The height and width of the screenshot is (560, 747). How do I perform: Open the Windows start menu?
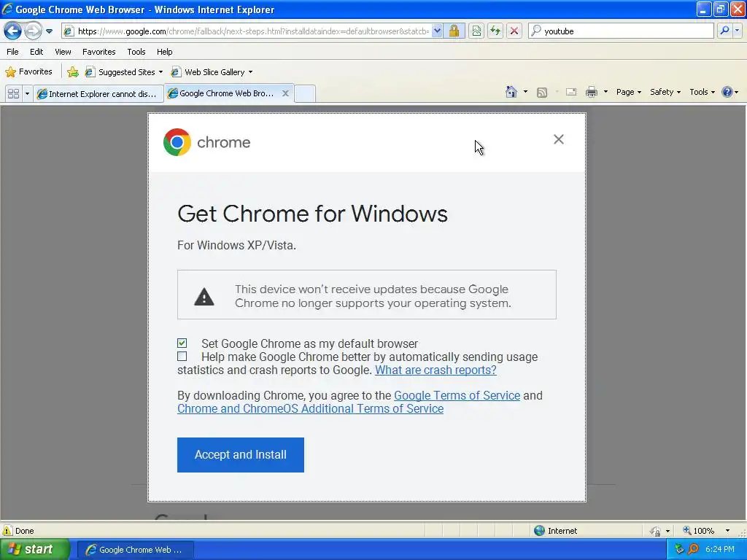click(x=34, y=550)
